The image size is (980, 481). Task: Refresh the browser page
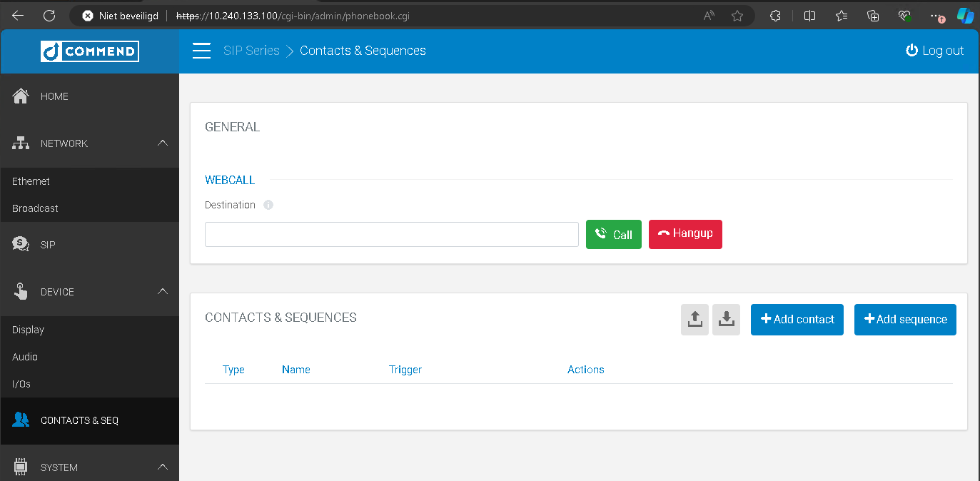tap(49, 16)
